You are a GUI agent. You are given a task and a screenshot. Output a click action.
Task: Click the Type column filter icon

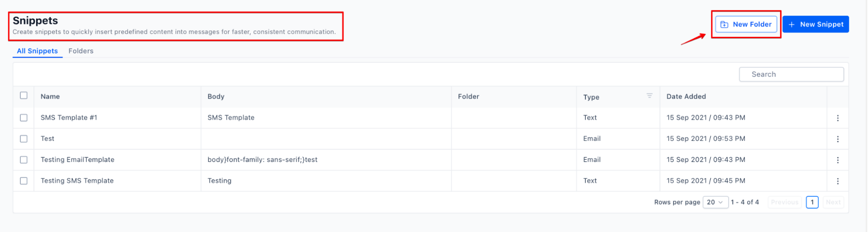tap(649, 96)
